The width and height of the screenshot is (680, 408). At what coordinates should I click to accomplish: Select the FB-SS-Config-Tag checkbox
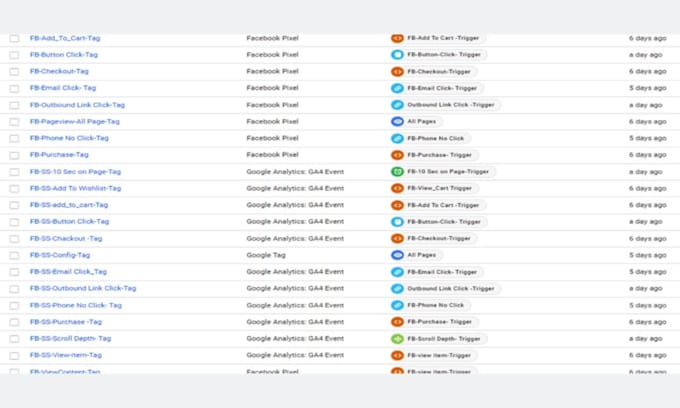[x=14, y=255]
